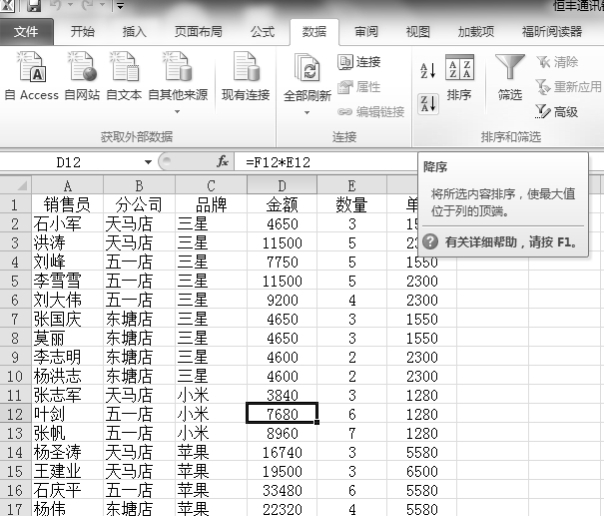Click the 数量 header cell
Screen dimensions: 604x516
pos(352,205)
